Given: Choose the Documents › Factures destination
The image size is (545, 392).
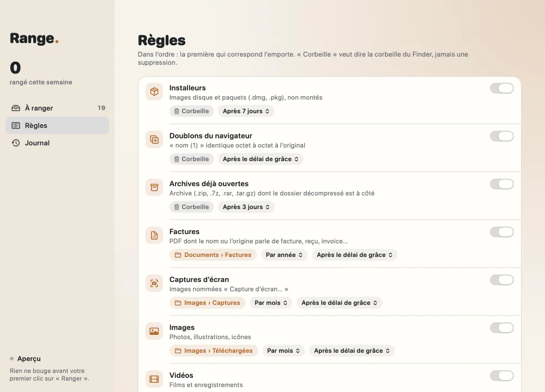Looking at the screenshot, I should pos(213,255).
